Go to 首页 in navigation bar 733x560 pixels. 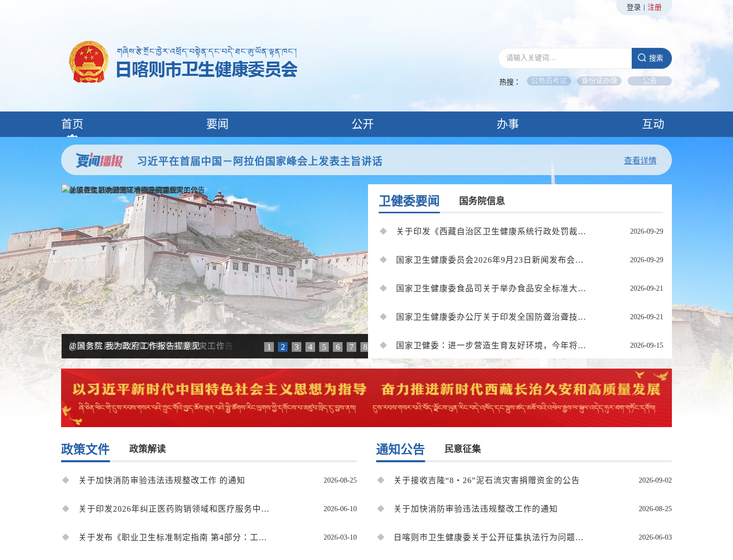pos(72,124)
